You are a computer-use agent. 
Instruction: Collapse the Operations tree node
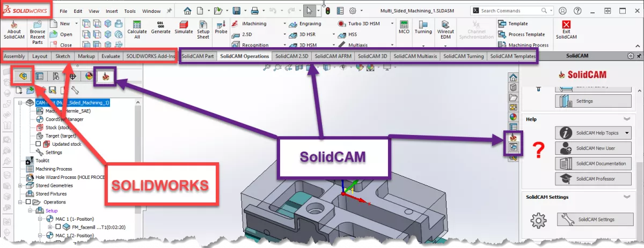(x=20, y=202)
